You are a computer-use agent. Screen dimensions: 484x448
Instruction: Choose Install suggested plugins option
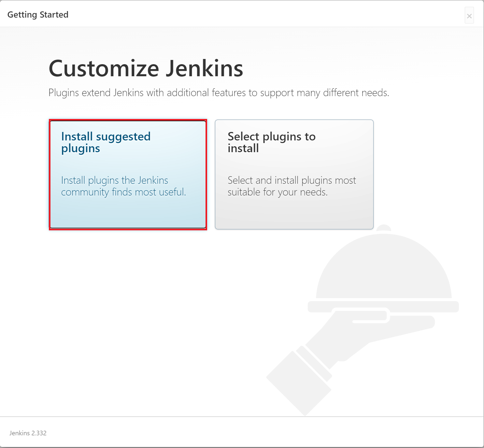click(x=128, y=175)
